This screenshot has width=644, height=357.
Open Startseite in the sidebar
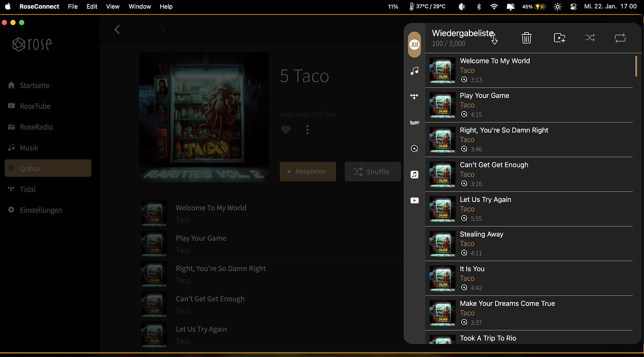[48, 85]
